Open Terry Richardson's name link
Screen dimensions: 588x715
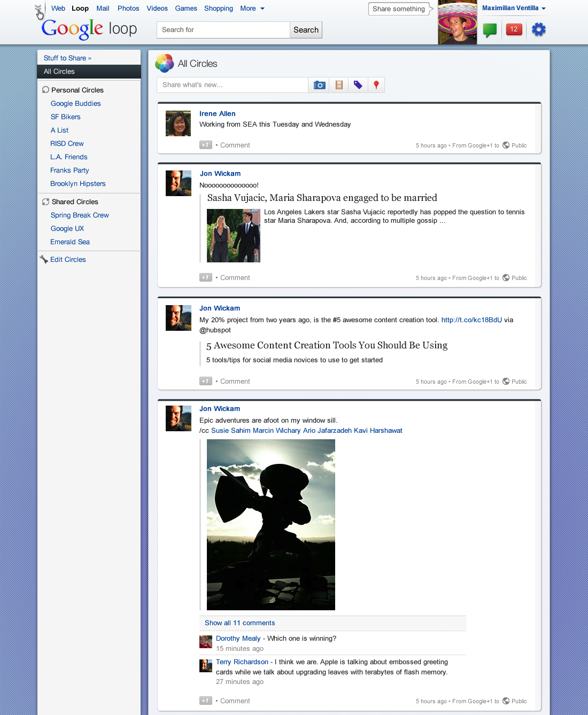coord(242,662)
